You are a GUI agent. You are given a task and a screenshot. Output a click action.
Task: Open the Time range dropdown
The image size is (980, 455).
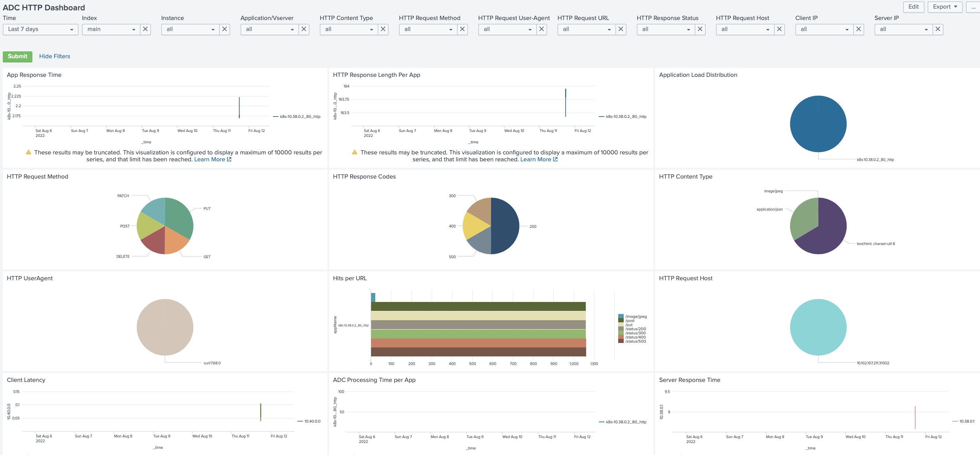[x=40, y=29]
